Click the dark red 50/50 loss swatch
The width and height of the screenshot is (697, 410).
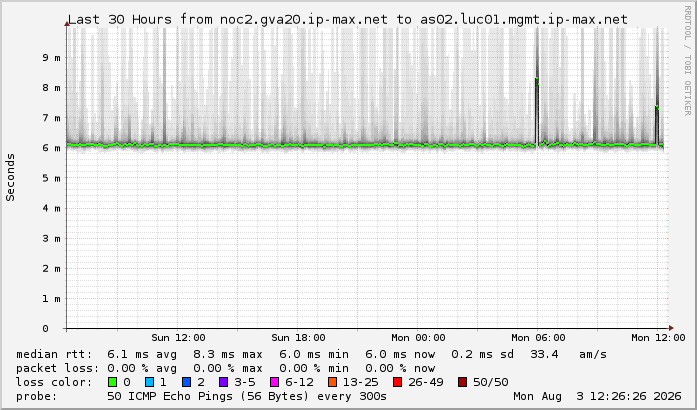pyautogui.click(x=462, y=382)
